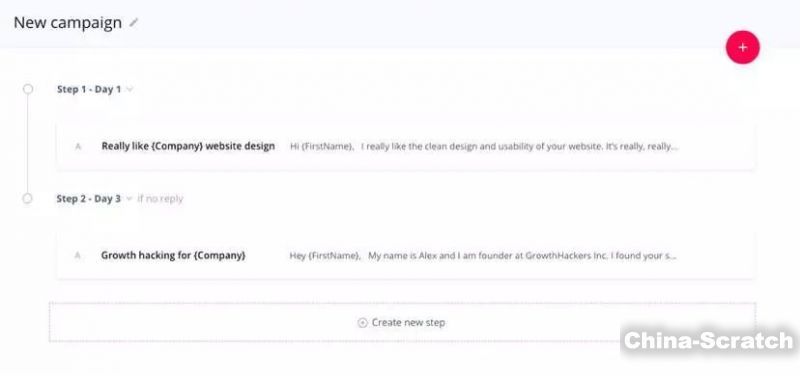Open 'Growth hacking for {Company}' email
The image size is (800, 375).
click(x=173, y=255)
